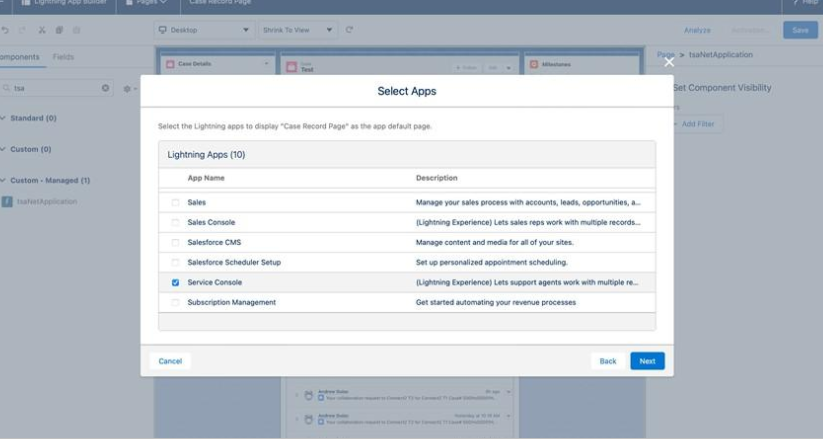
Task: Uncheck the Service Console checkbox
Action: tap(175, 283)
